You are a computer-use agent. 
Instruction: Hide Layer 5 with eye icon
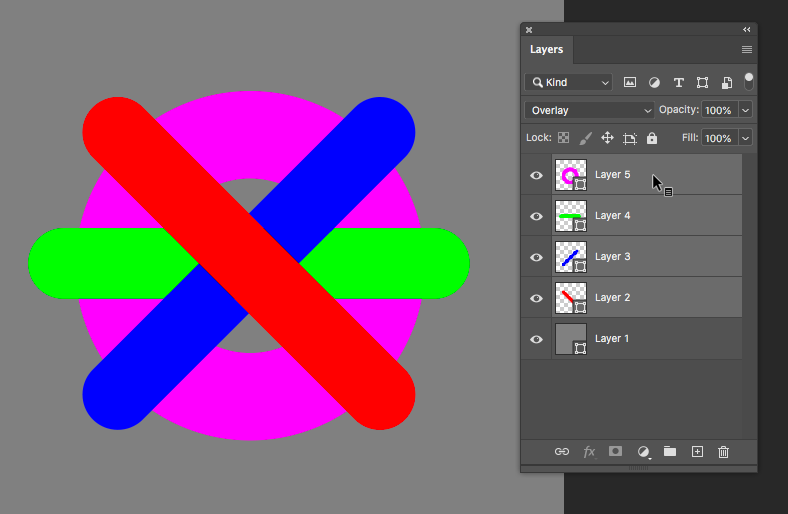(536, 175)
